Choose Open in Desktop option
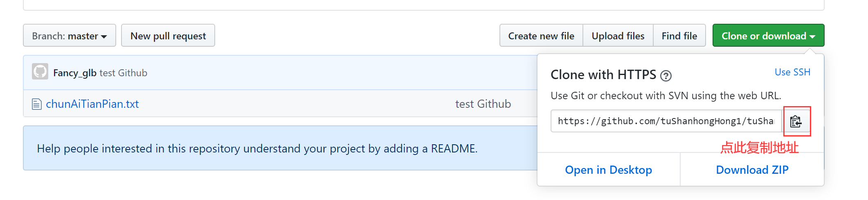The width and height of the screenshot is (868, 200). [x=608, y=170]
